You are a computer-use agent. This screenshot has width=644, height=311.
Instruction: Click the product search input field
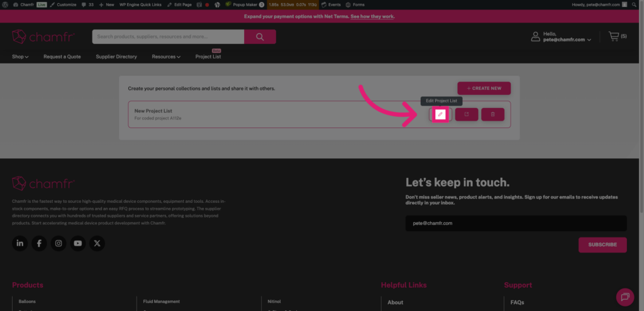click(169, 36)
